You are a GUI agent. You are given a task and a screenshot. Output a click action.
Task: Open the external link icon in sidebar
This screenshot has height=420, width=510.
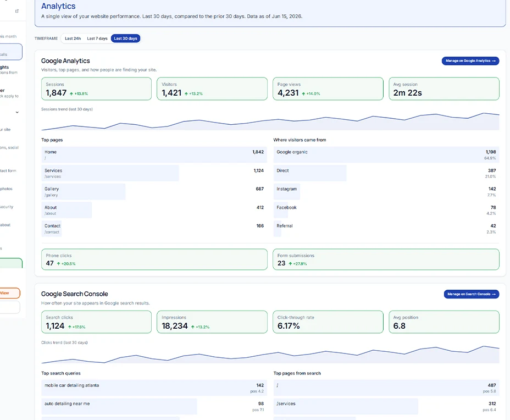[x=17, y=11]
